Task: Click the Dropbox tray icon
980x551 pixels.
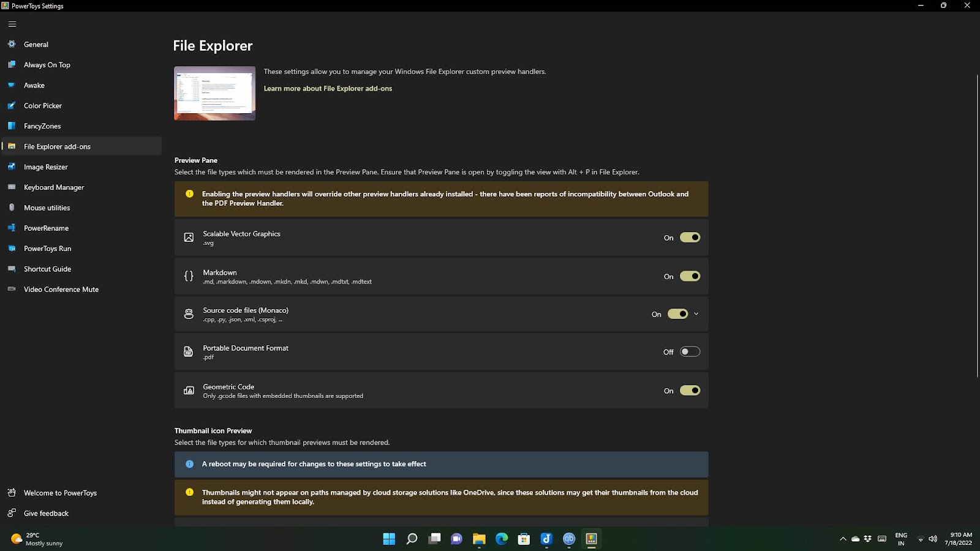Action: 868,539
